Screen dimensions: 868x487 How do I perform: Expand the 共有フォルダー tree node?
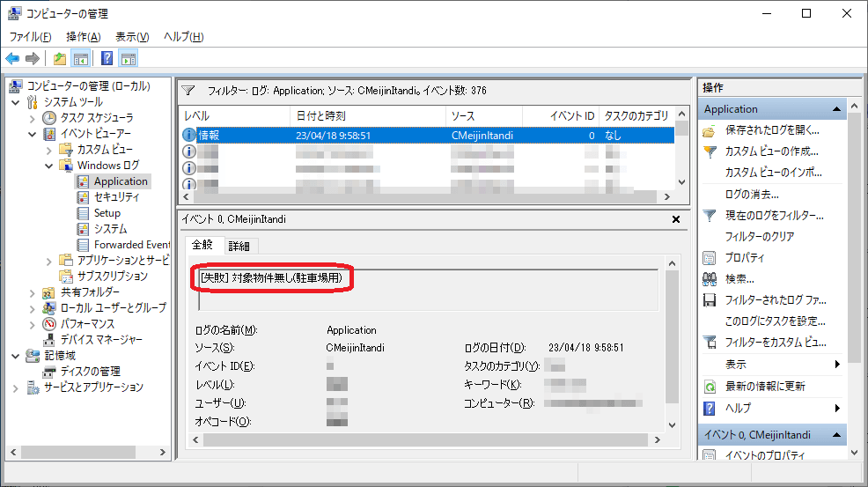click(x=33, y=292)
